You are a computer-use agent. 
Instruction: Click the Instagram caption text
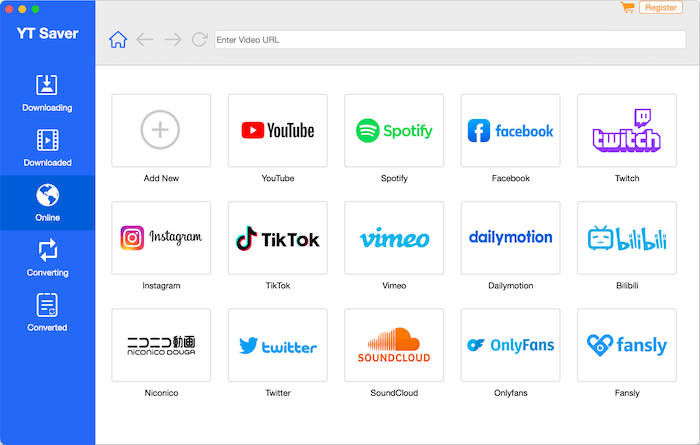coord(161,286)
